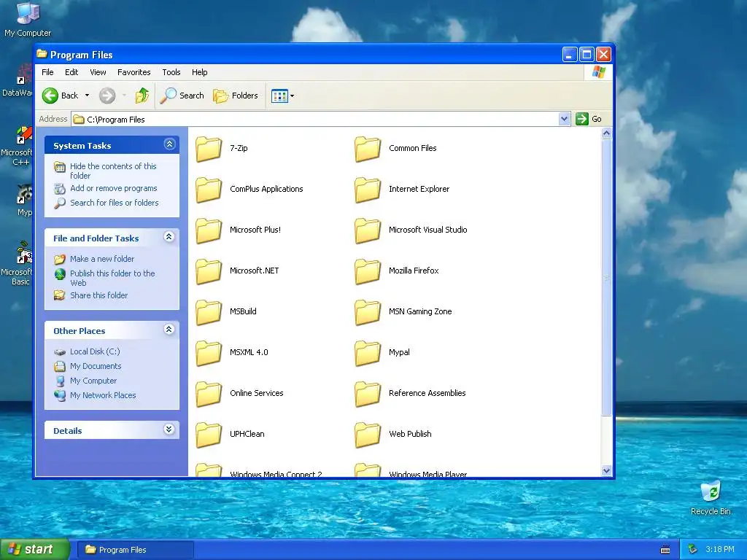Click Add or remove programs
This screenshot has height=560, width=747.
pos(113,189)
